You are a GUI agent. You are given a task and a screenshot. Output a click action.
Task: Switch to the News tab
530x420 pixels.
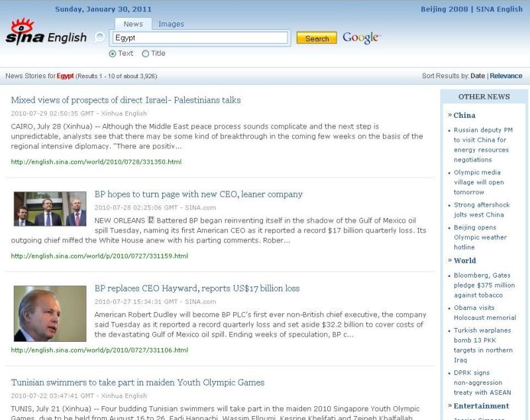133,24
